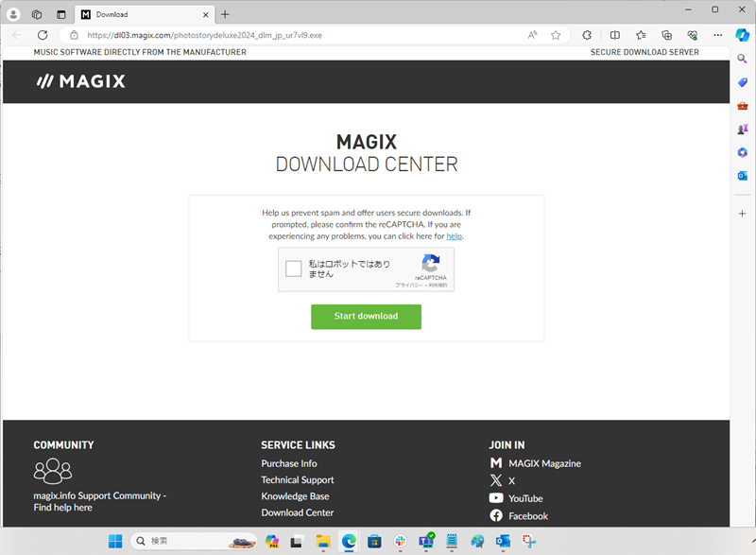Open the Download Center footer link
Image resolution: width=756 pixels, height=555 pixels.
(298, 512)
